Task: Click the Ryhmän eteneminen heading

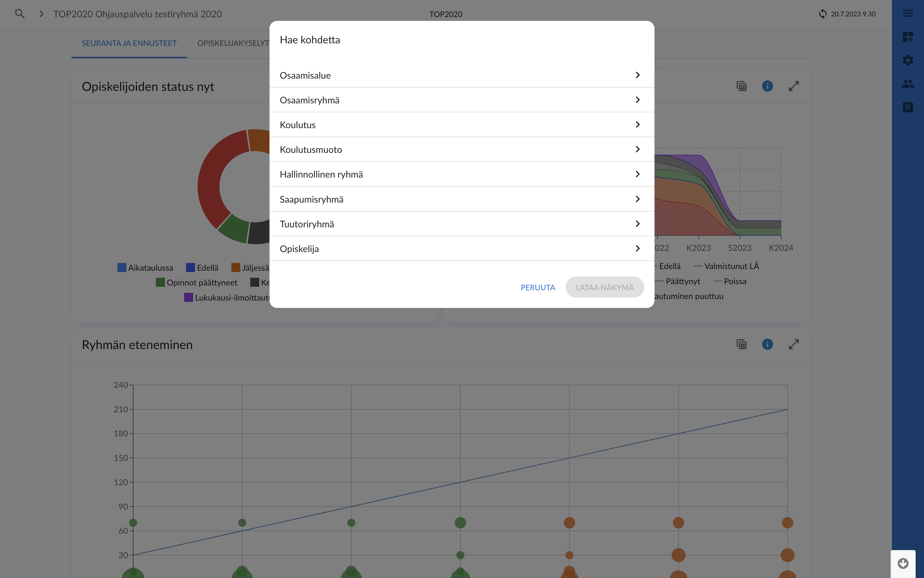Action: 137,345
